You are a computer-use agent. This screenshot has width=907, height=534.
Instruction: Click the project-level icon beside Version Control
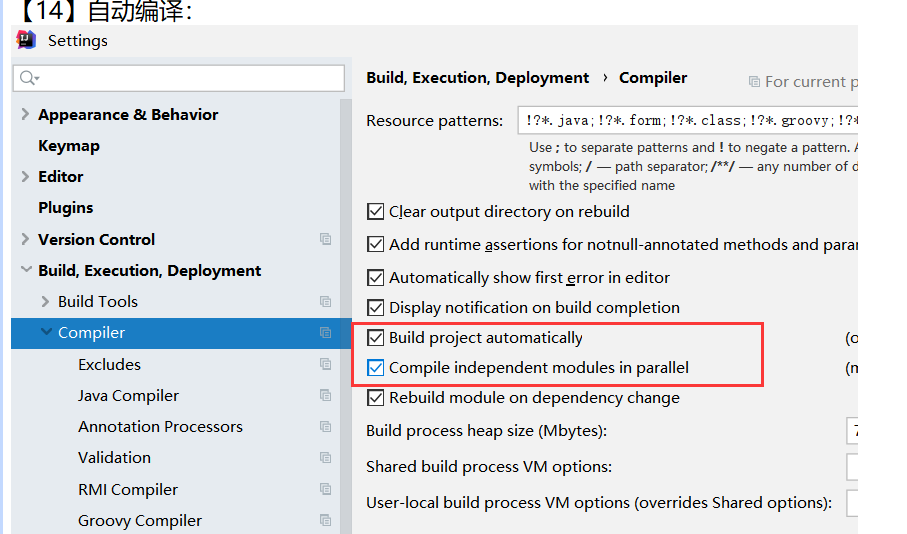click(x=325, y=239)
